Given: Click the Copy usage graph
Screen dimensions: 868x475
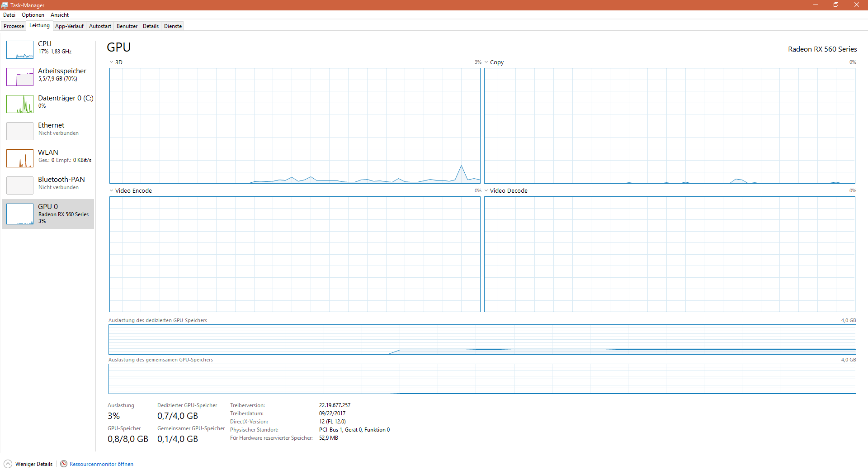Looking at the screenshot, I should (670, 126).
